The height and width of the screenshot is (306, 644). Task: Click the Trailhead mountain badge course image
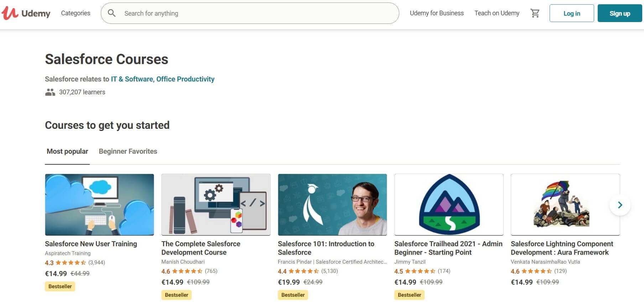[449, 205]
